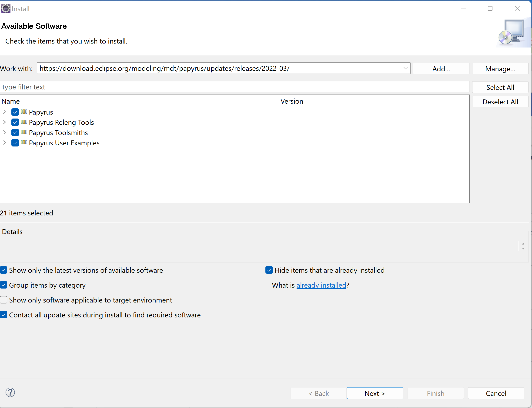The height and width of the screenshot is (408, 532).
Task: Sort the list by the Version column
Action: pos(292,101)
